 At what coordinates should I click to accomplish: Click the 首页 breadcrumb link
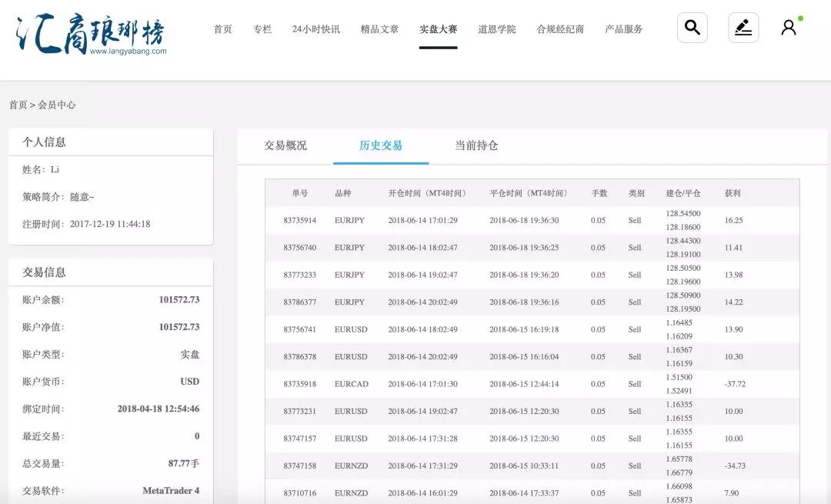tap(18, 105)
